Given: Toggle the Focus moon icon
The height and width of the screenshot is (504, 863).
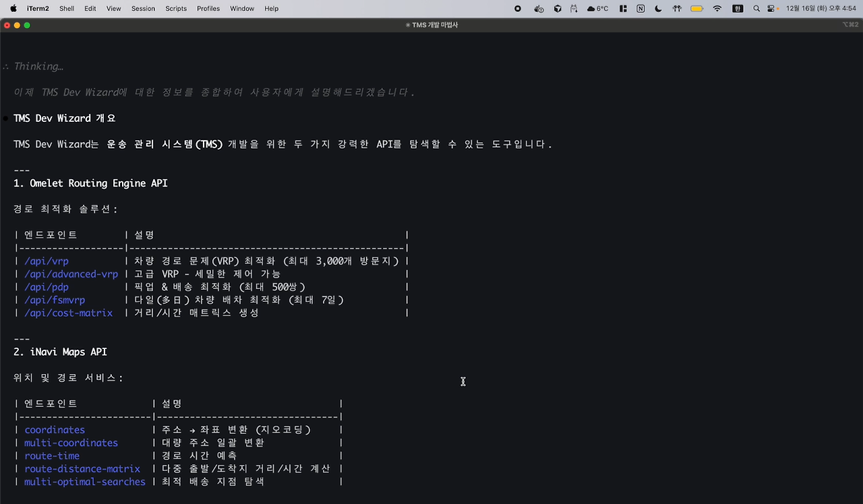Looking at the screenshot, I should coord(659,9).
